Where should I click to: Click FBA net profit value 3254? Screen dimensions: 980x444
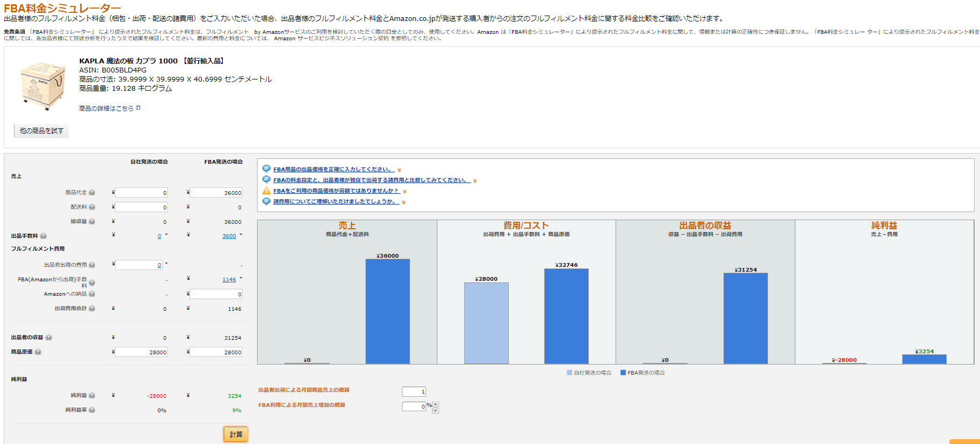235,396
